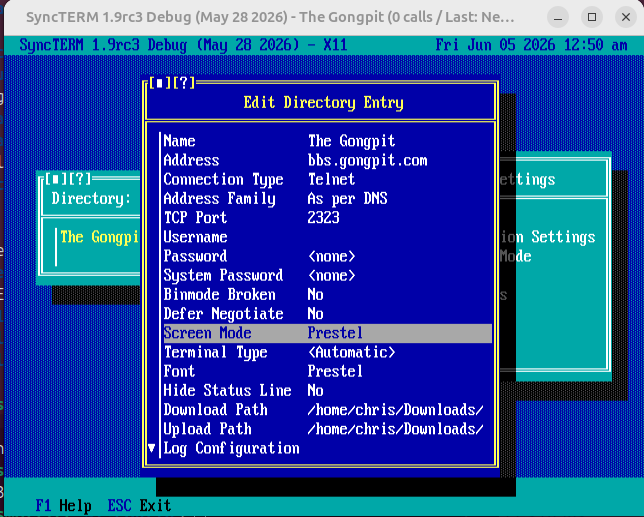Click the down scroll arrow beside Log Configuration
Screen dimensions: 644x517
pyautogui.click(x=152, y=448)
